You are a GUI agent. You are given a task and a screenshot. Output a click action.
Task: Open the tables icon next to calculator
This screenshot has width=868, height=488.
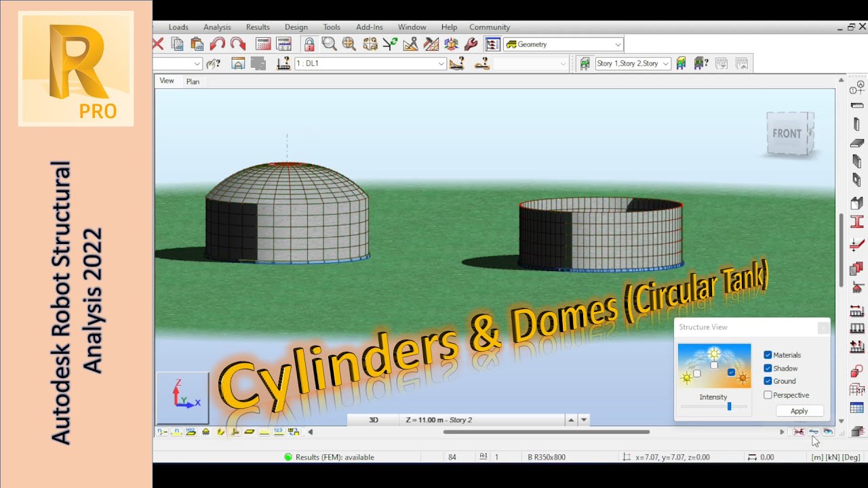[284, 44]
